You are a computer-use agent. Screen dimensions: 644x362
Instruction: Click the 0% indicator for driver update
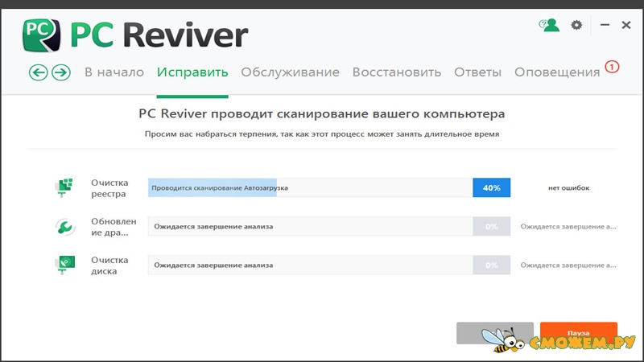pos(492,226)
